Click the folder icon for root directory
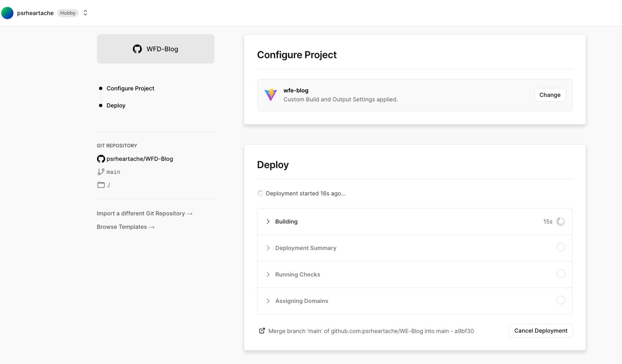Screen dimensions: 622x364 (x=101, y=185)
